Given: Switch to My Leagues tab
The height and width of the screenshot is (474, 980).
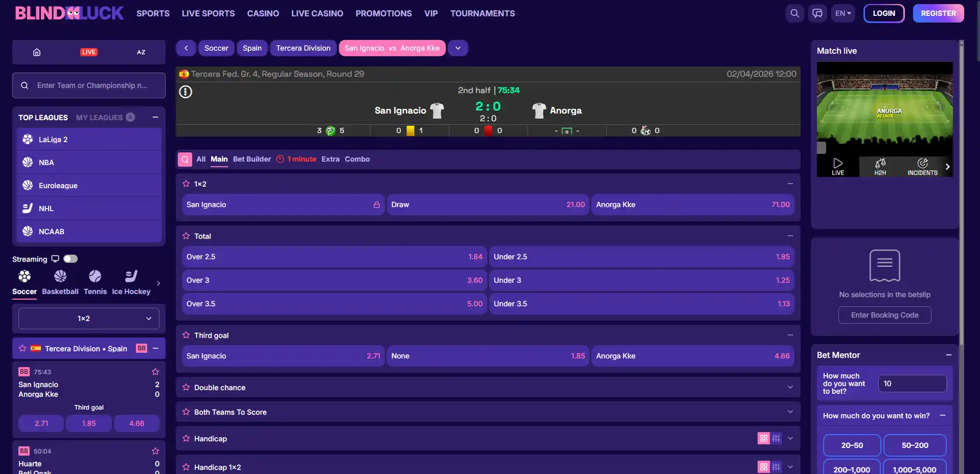Looking at the screenshot, I should 105,118.
